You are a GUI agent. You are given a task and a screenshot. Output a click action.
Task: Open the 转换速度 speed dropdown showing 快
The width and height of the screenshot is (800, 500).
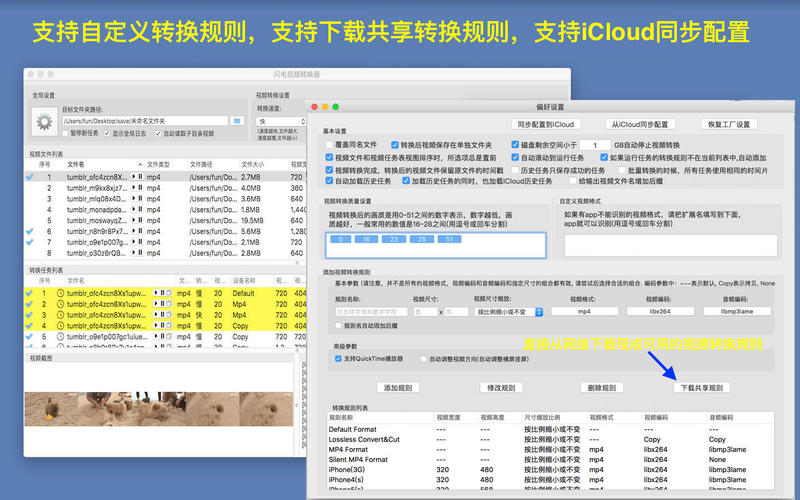281,121
